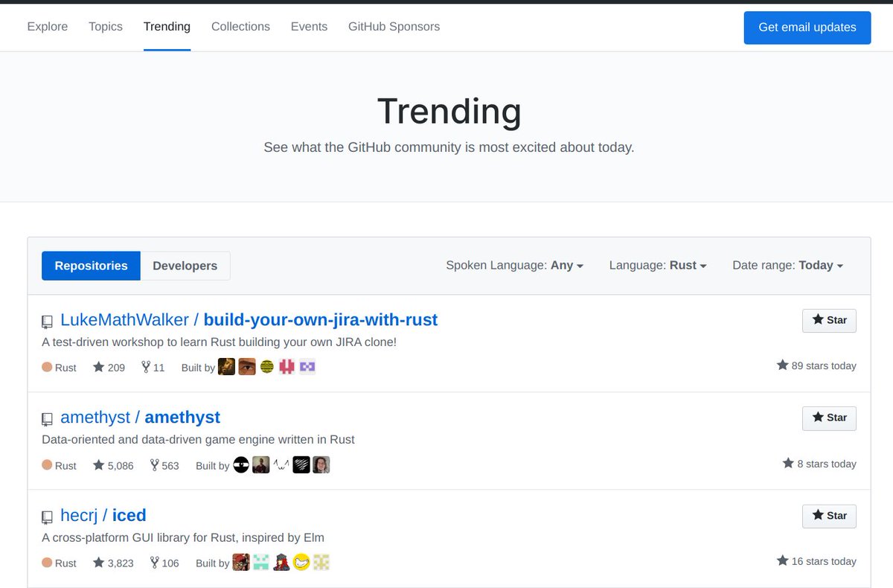This screenshot has width=893, height=588.
Task: View the 106 forks of iced
Action: coord(164,563)
